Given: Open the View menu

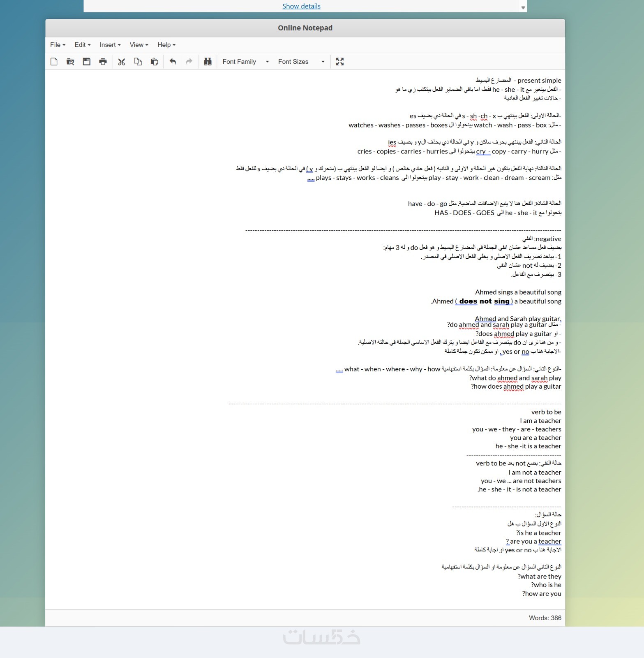Looking at the screenshot, I should point(139,45).
